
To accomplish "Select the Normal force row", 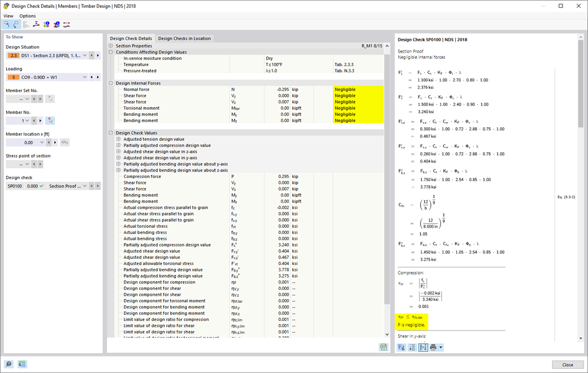I will tap(250, 90).
